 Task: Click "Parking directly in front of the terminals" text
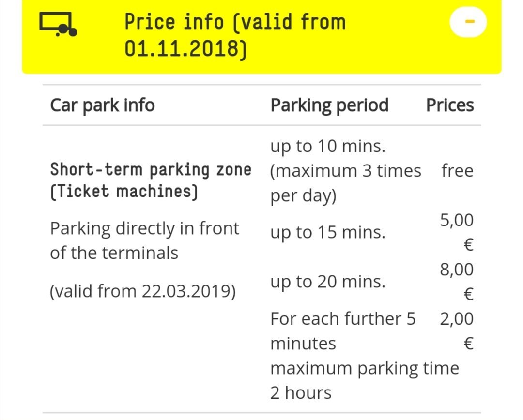pyautogui.click(x=144, y=240)
